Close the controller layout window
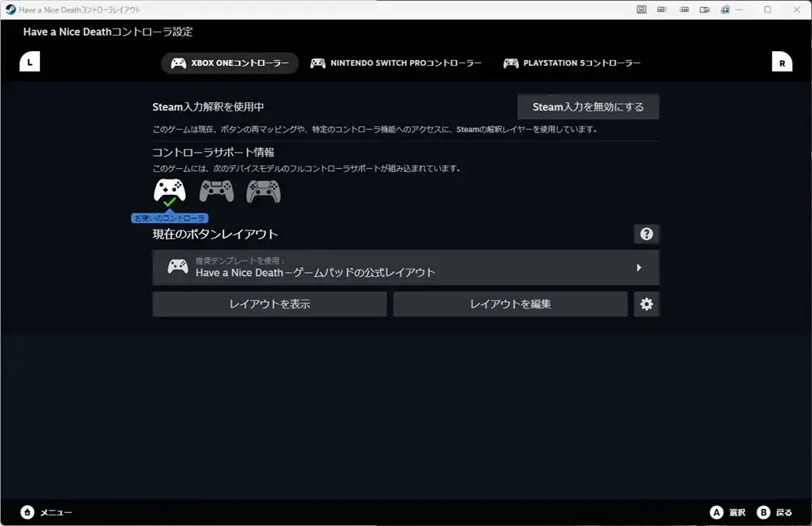Viewport: 812px width, 526px height. click(x=797, y=9)
